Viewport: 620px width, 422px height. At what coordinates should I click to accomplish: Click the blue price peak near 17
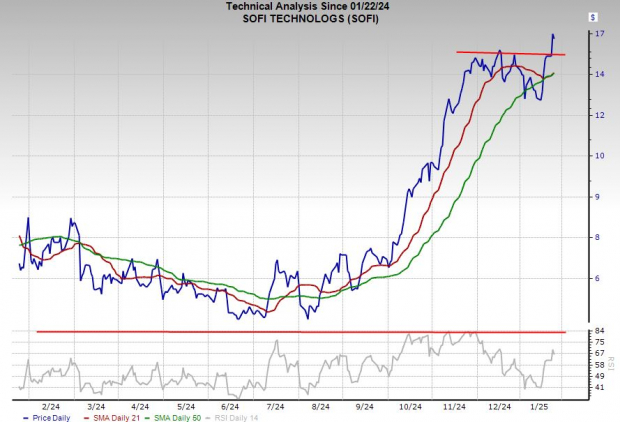pos(552,35)
